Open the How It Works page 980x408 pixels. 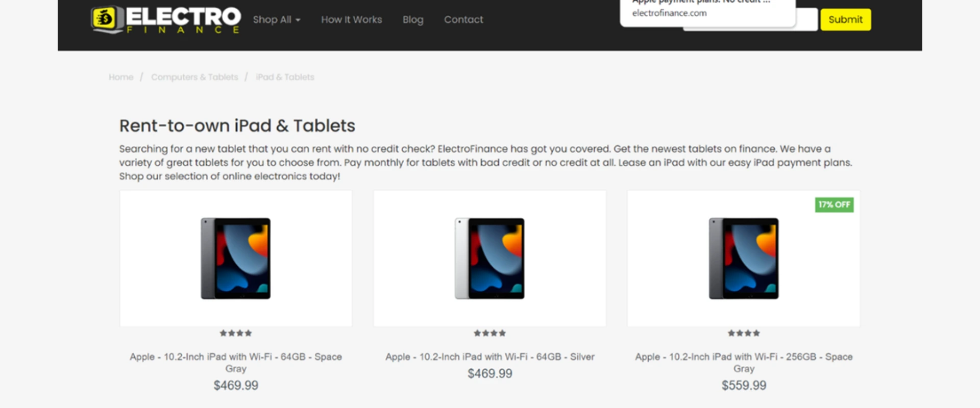pos(351,19)
